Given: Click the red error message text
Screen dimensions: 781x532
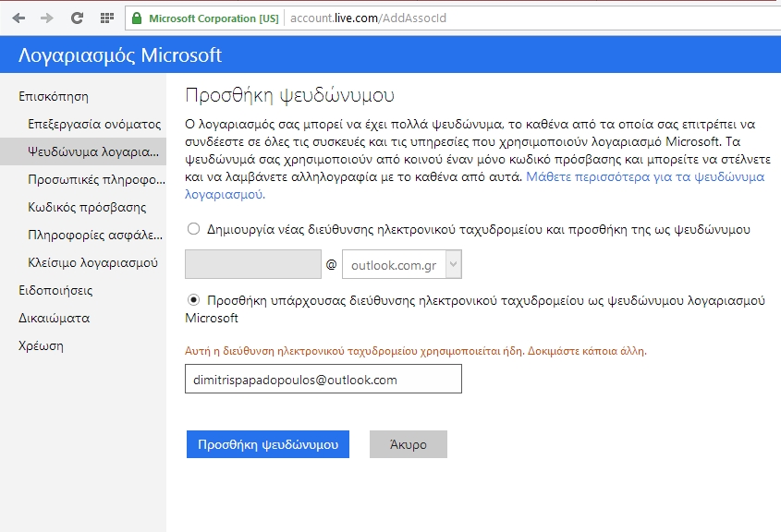Looking at the screenshot, I should coord(416,351).
